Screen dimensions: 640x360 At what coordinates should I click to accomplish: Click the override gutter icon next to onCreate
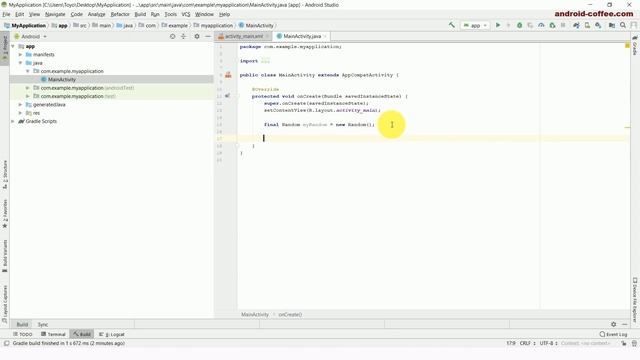pyautogui.click(x=227, y=96)
